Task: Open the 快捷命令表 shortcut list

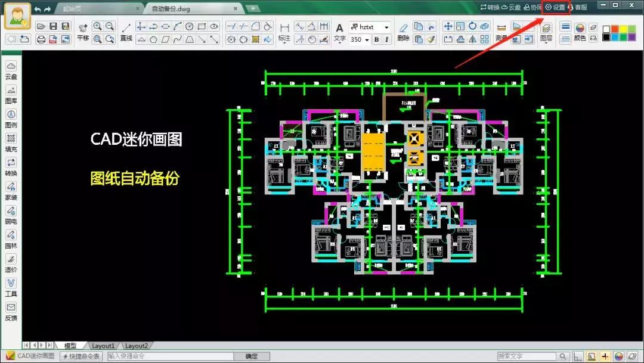Action: coord(81,356)
